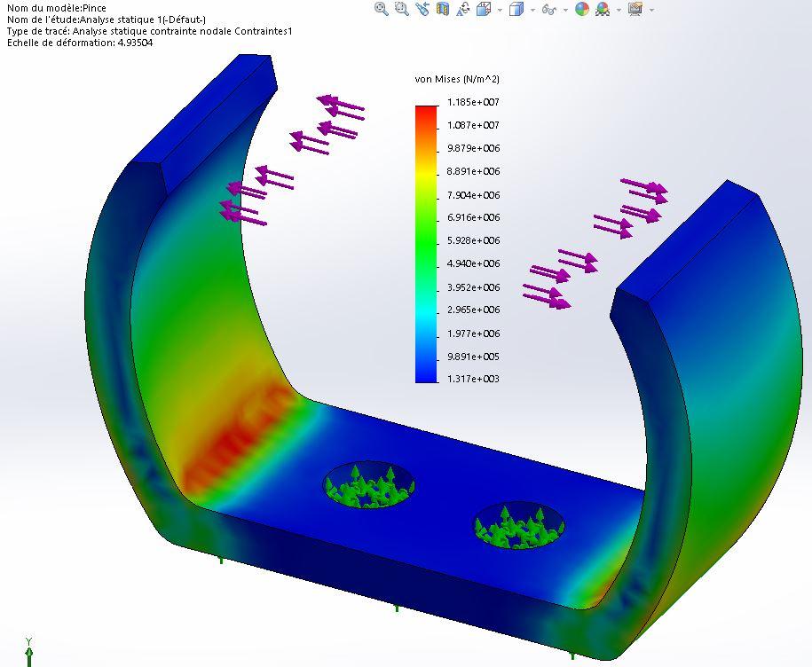Click the 'Nom du modèle:Pince' text
Viewport: 812px width, 667px height.
57,8
